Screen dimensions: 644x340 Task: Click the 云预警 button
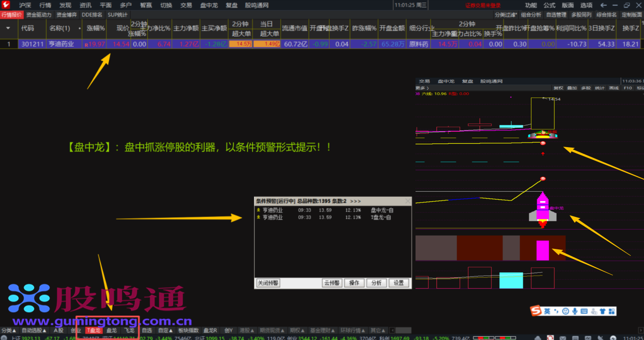332,283
